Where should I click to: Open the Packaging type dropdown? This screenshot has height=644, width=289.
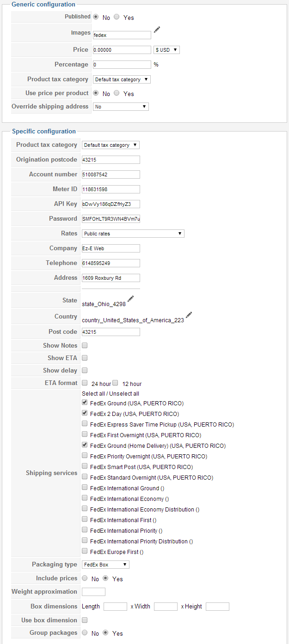click(105, 565)
